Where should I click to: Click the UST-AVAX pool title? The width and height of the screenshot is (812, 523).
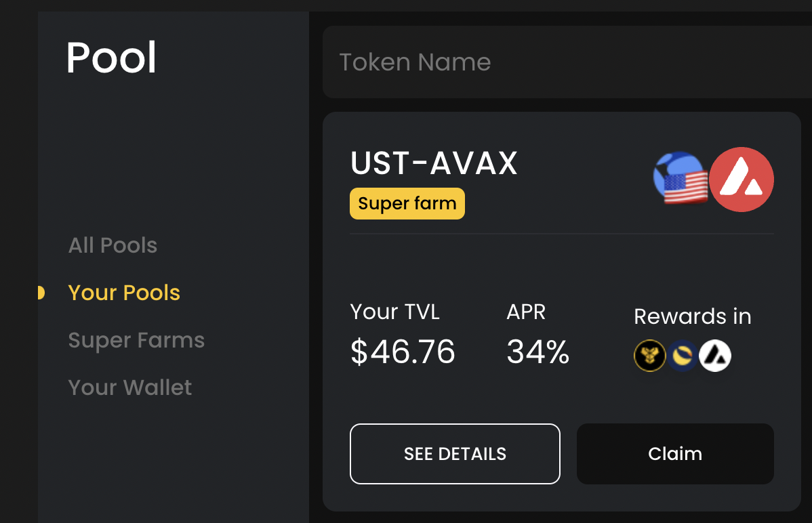coord(434,163)
